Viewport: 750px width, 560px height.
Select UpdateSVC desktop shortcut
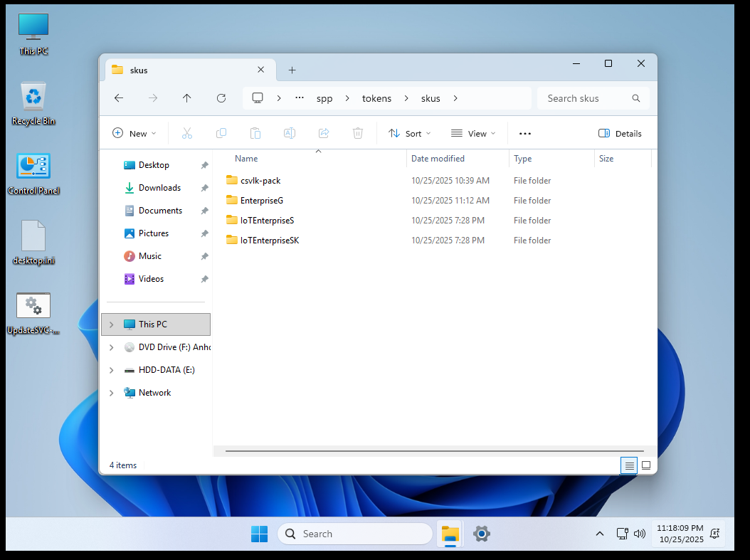click(33, 313)
